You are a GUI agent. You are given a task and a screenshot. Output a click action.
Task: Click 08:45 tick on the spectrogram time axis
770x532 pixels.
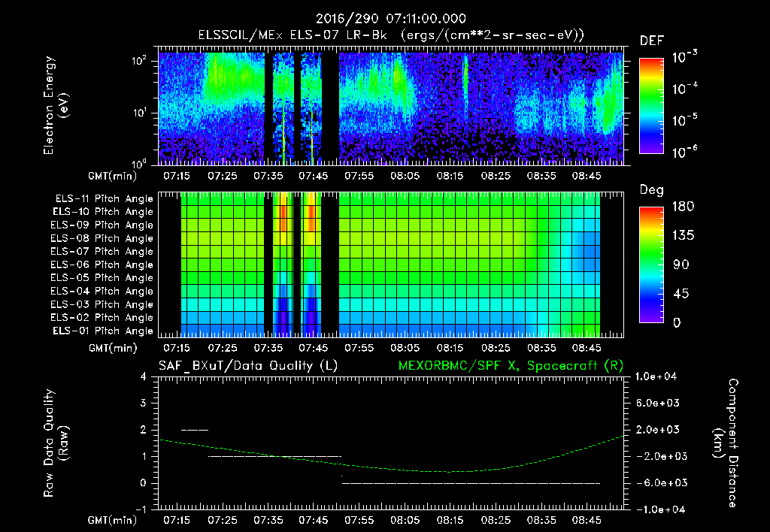(x=587, y=176)
